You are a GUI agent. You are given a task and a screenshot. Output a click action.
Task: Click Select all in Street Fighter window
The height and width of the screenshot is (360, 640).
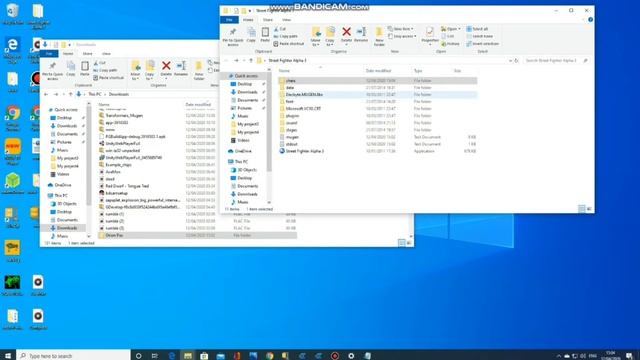[477, 29]
